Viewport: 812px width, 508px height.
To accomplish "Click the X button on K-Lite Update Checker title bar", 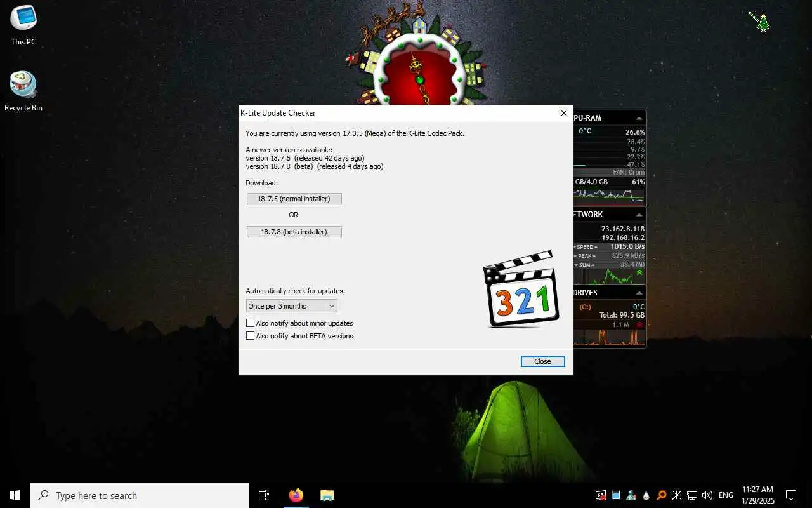I will [563, 113].
